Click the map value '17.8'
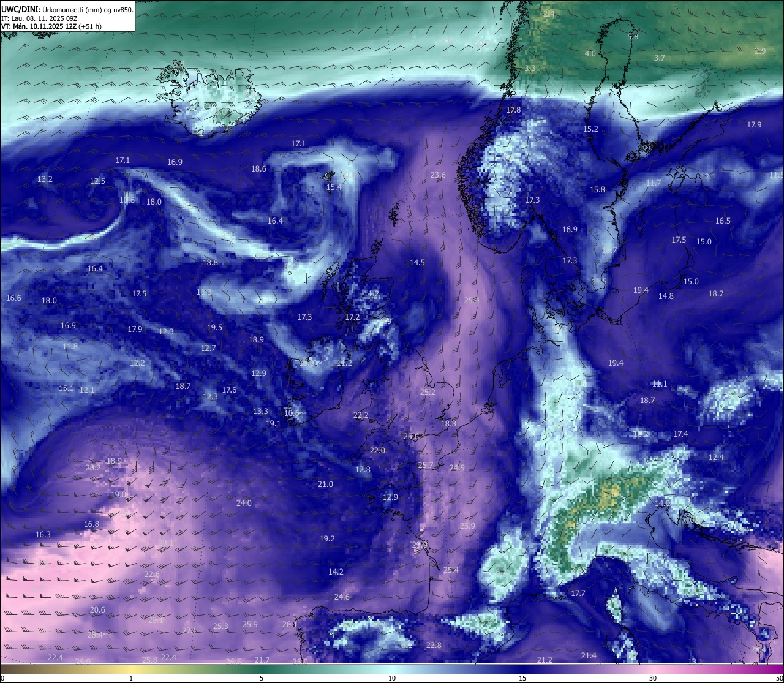This screenshot has width=784, height=683. [x=513, y=110]
